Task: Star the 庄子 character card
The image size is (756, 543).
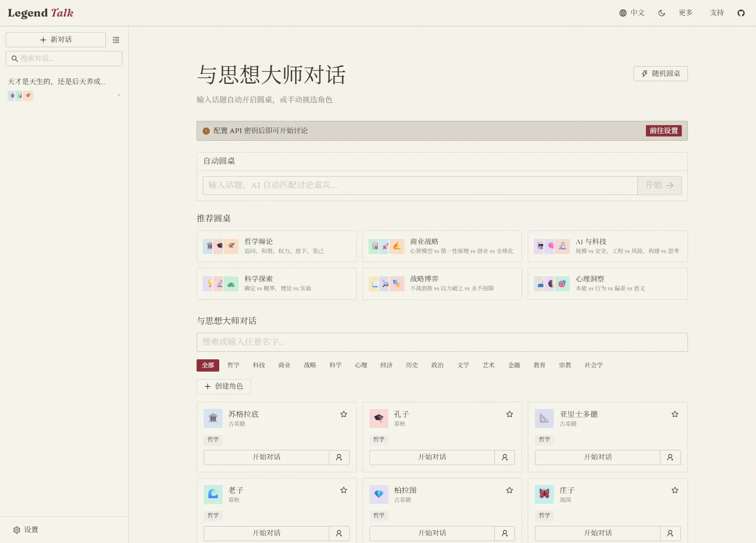Action: point(675,490)
